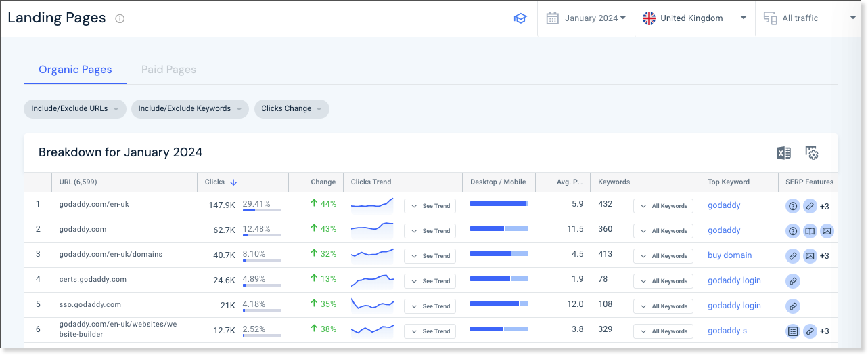Click the certs.godaddy.com URL cell
The image size is (868, 355).
[93, 280]
